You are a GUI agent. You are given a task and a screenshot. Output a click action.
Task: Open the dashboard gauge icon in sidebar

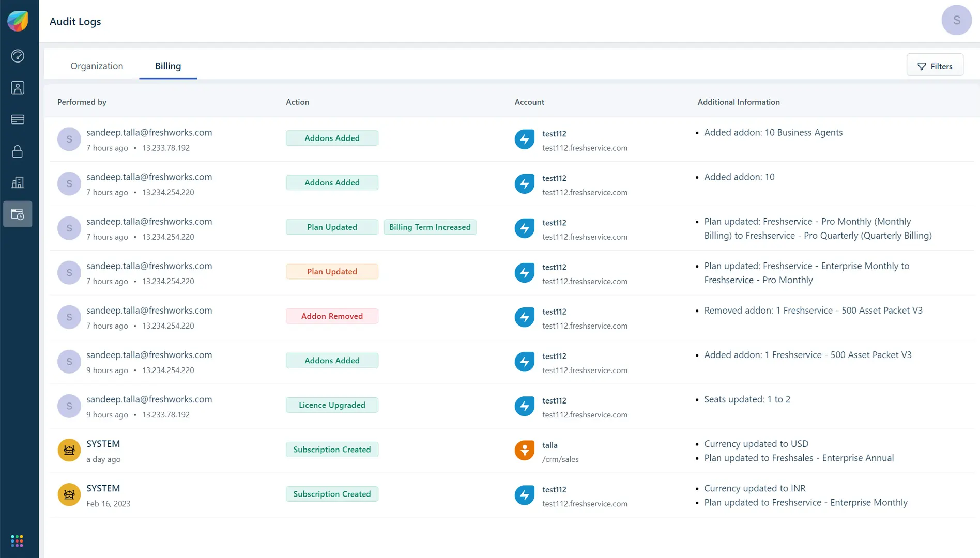[x=18, y=56]
